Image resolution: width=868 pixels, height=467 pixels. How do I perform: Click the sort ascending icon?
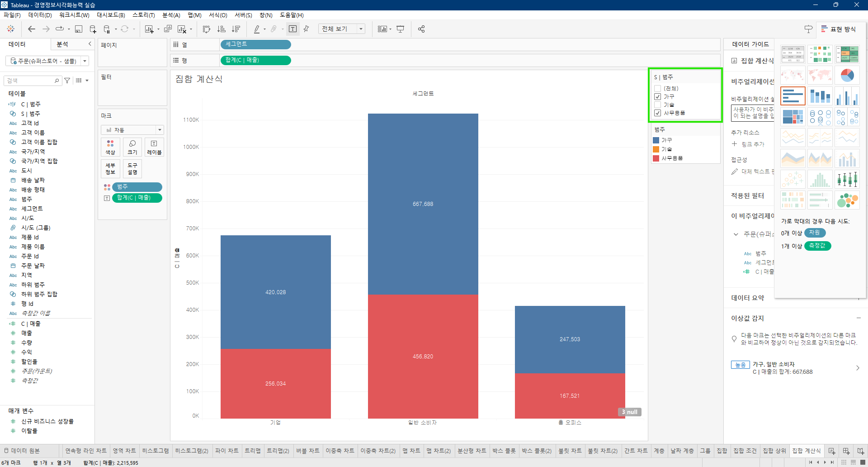point(221,29)
